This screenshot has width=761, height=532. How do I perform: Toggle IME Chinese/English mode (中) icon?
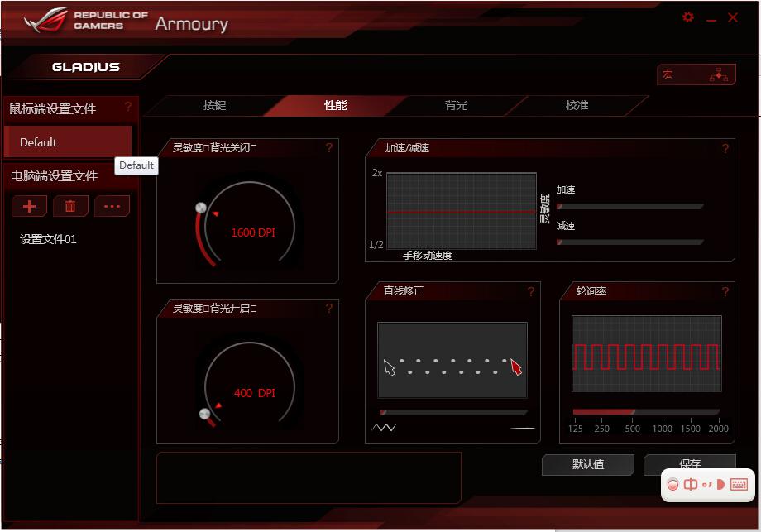pos(691,485)
